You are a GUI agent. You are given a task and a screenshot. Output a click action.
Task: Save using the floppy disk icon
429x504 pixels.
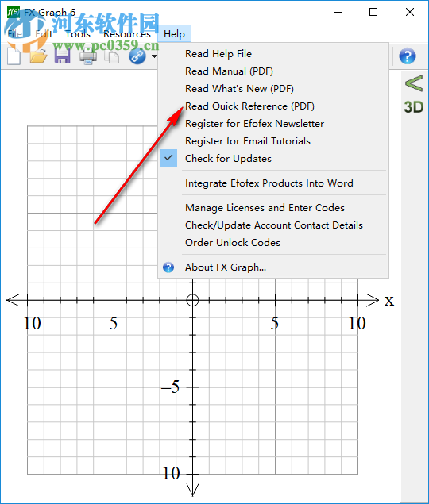tap(63, 56)
